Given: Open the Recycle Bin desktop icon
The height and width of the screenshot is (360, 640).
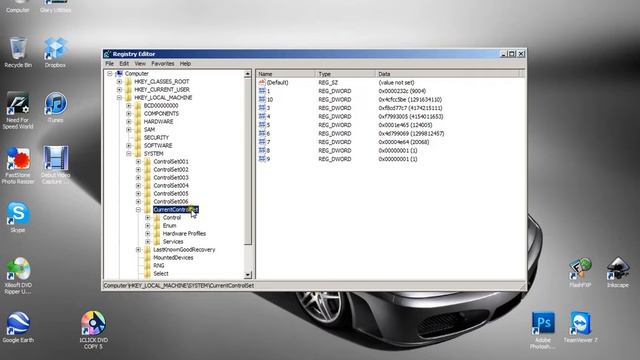Looking at the screenshot, I should coord(18,51).
